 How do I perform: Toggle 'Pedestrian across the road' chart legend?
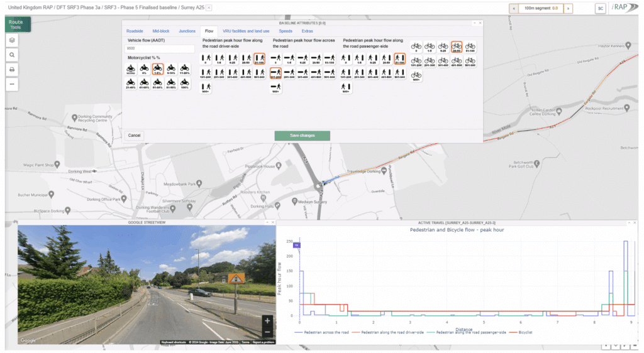pyautogui.click(x=321, y=332)
